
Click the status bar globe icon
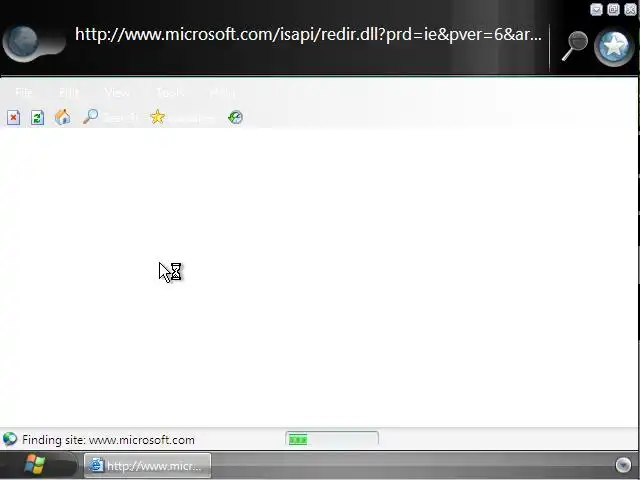pyautogui.click(x=10, y=440)
